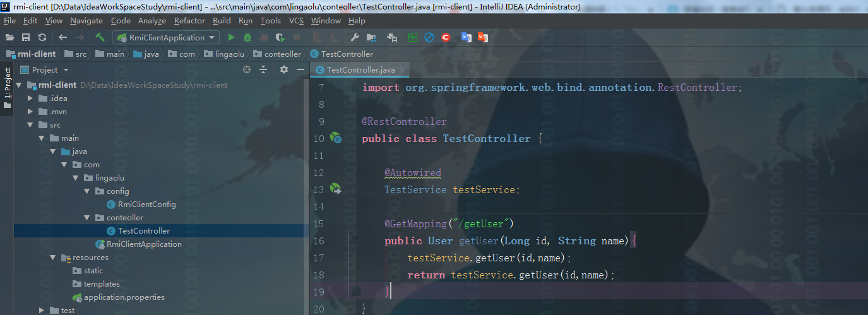
Task: Run the application with the green play icon
Action: pyautogui.click(x=231, y=38)
